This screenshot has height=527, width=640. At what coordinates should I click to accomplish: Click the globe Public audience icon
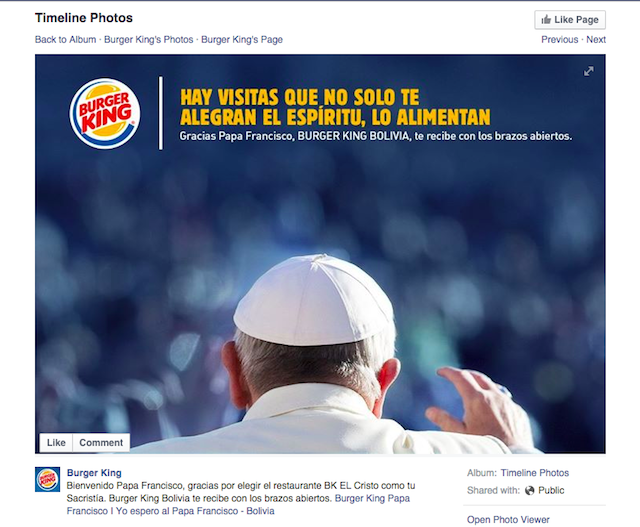(530, 490)
